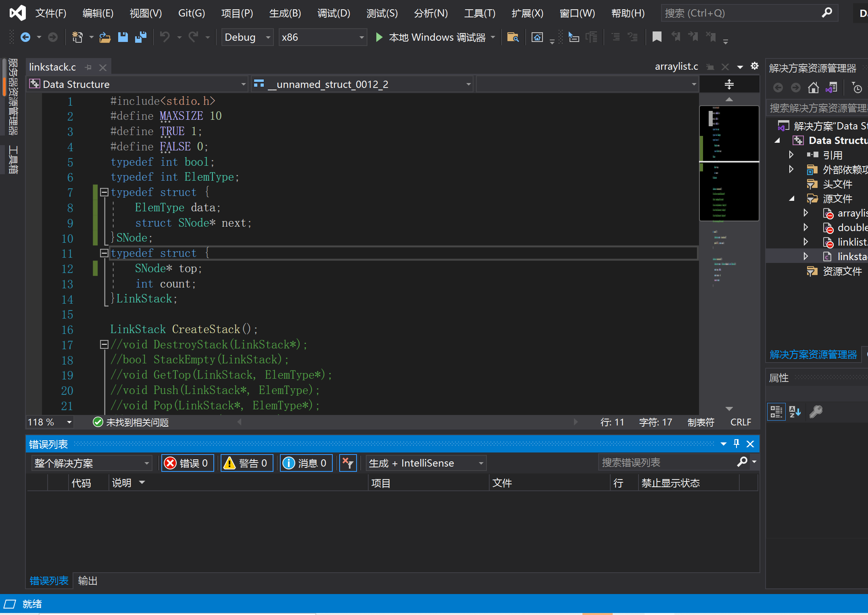The height and width of the screenshot is (615, 868).
Task: Open Find in Files with the folder-search icon
Action: coord(513,37)
